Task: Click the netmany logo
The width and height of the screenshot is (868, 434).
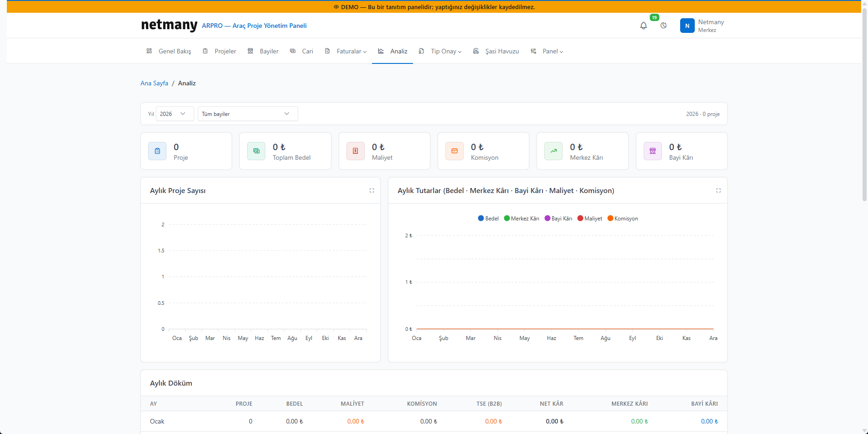Action: click(x=169, y=25)
